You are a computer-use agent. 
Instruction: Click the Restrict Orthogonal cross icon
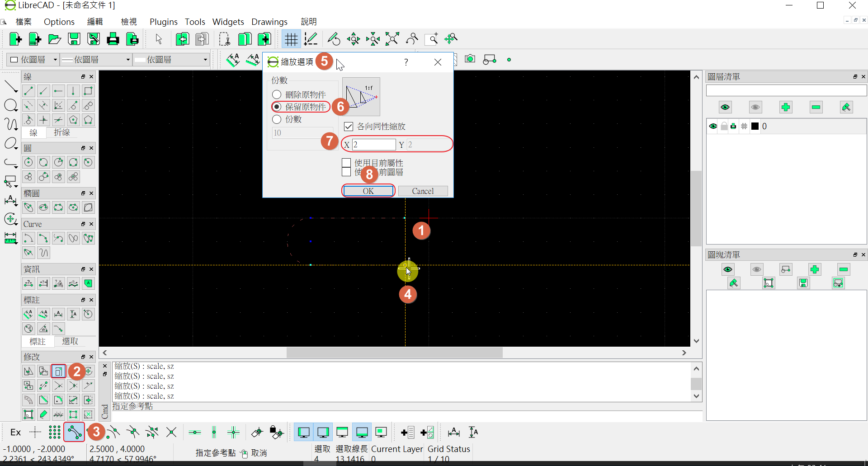click(234, 433)
